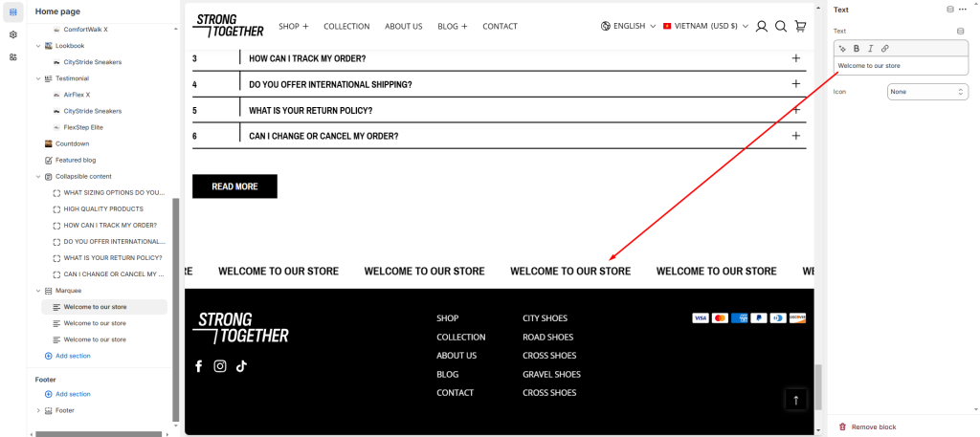Select the highlighted Welcome to our store block

click(x=104, y=307)
